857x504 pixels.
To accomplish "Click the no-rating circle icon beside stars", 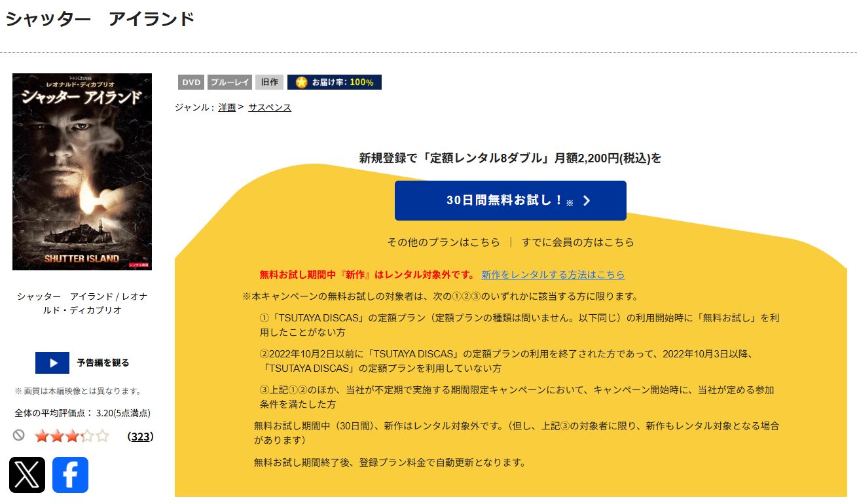I will 19,435.
